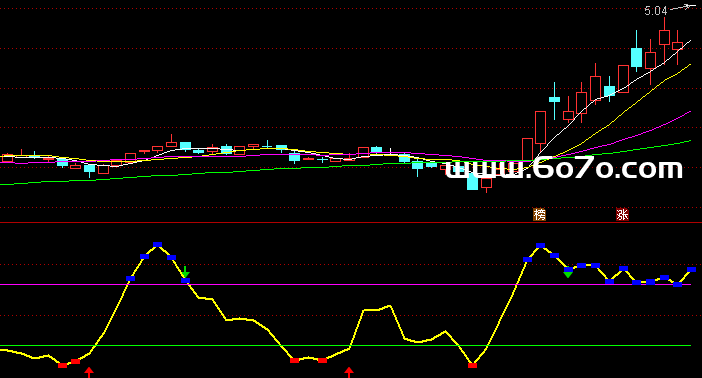Viewport: 702px width, 378px height.
Task: Click the first red up arrow buy signal
Action: (x=89, y=372)
